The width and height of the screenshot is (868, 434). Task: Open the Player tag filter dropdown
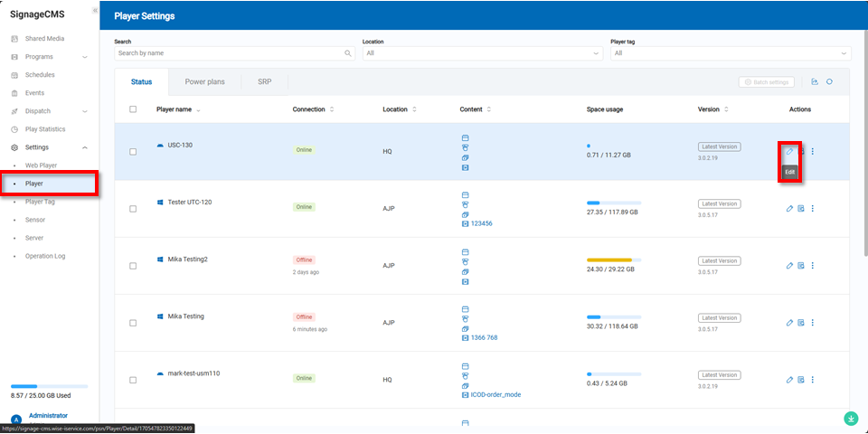(730, 53)
